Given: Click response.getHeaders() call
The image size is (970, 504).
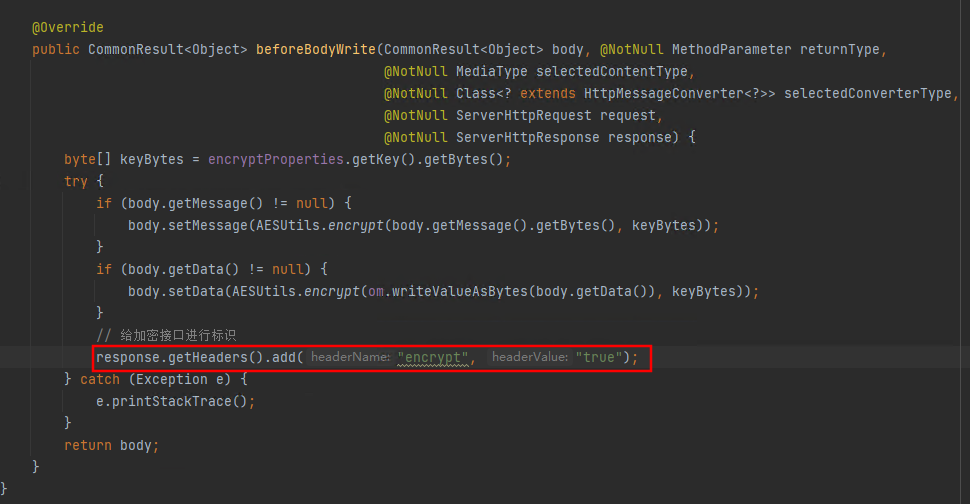Looking at the screenshot, I should (180, 357).
